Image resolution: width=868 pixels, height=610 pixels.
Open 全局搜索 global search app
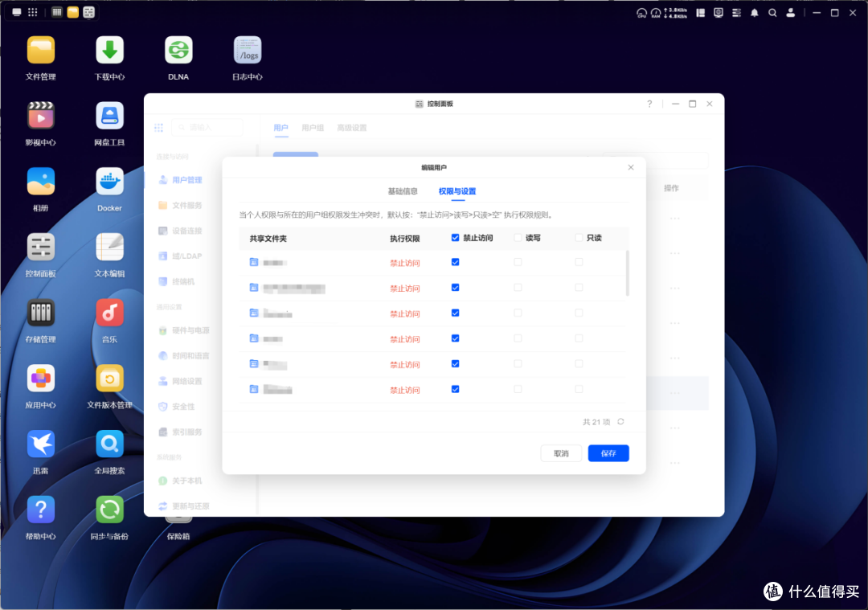click(109, 444)
